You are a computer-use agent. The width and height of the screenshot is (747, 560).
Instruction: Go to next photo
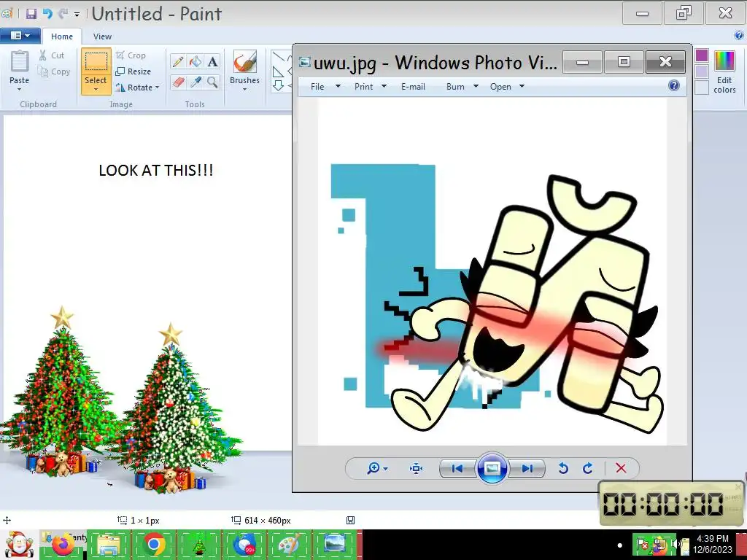click(x=527, y=469)
